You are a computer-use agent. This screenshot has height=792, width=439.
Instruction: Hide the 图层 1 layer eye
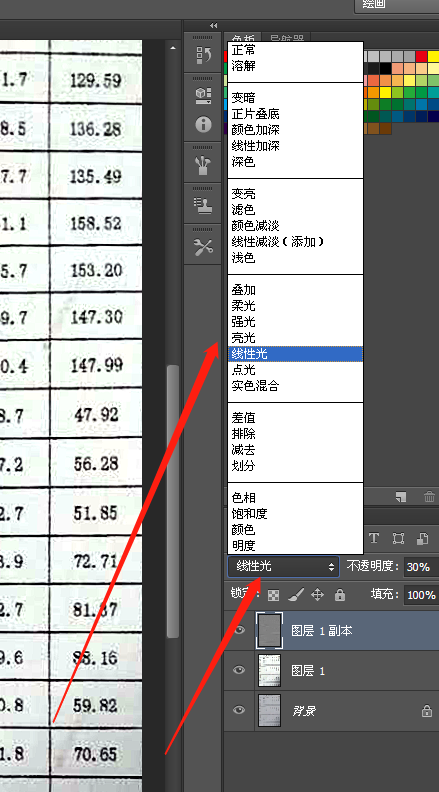tap(239, 670)
